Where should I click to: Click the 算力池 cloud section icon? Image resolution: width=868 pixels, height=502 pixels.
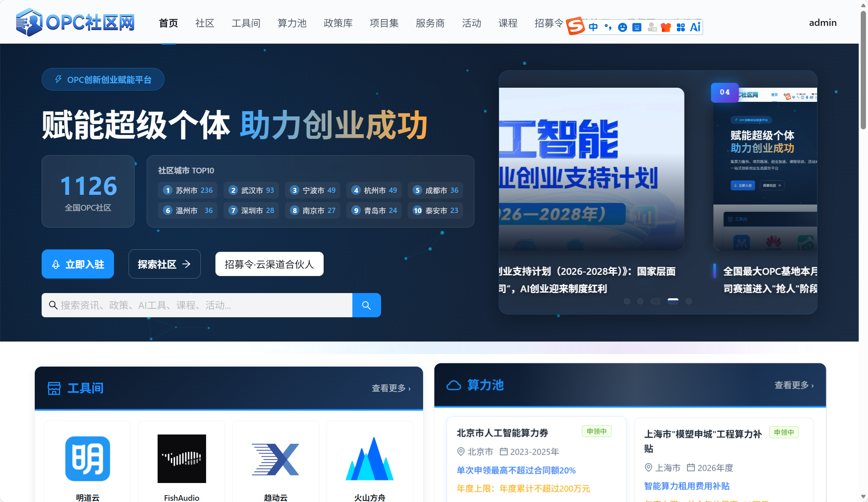pos(454,385)
